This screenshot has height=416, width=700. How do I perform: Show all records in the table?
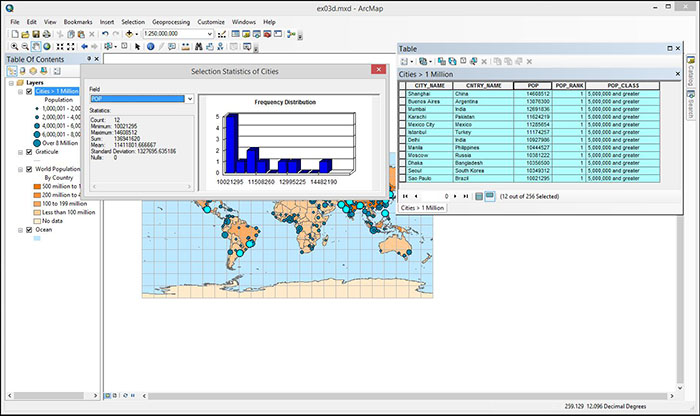(x=479, y=196)
